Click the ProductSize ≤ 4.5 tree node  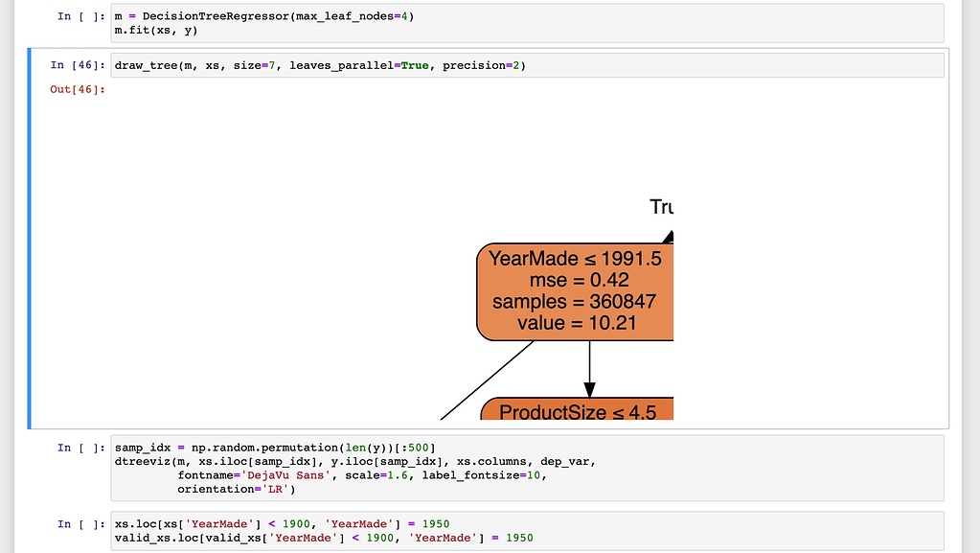click(578, 412)
